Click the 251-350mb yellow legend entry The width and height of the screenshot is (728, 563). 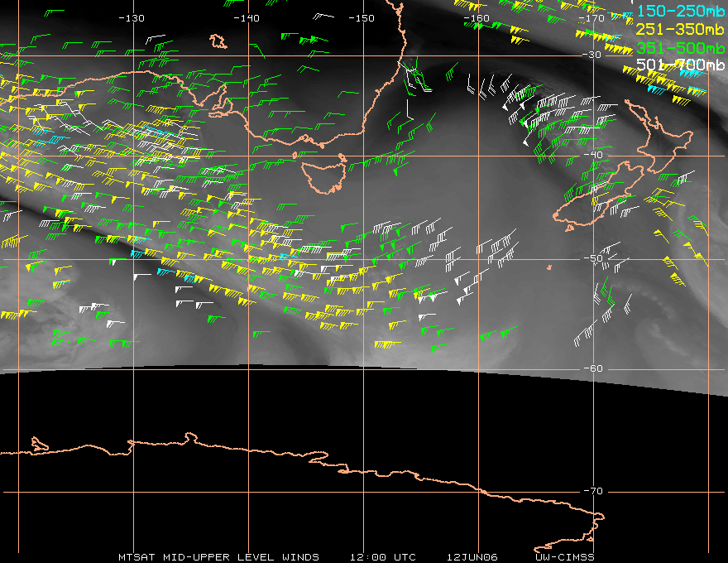click(x=681, y=30)
